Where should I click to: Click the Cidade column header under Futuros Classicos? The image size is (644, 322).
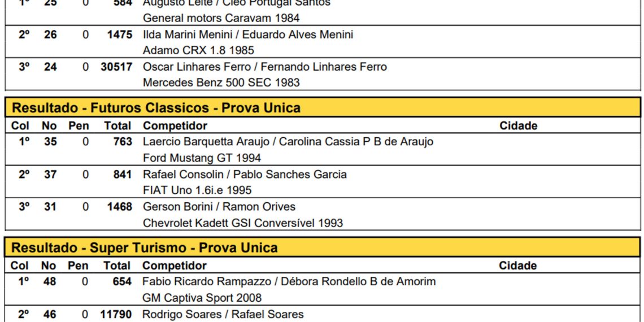(x=518, y=126)
